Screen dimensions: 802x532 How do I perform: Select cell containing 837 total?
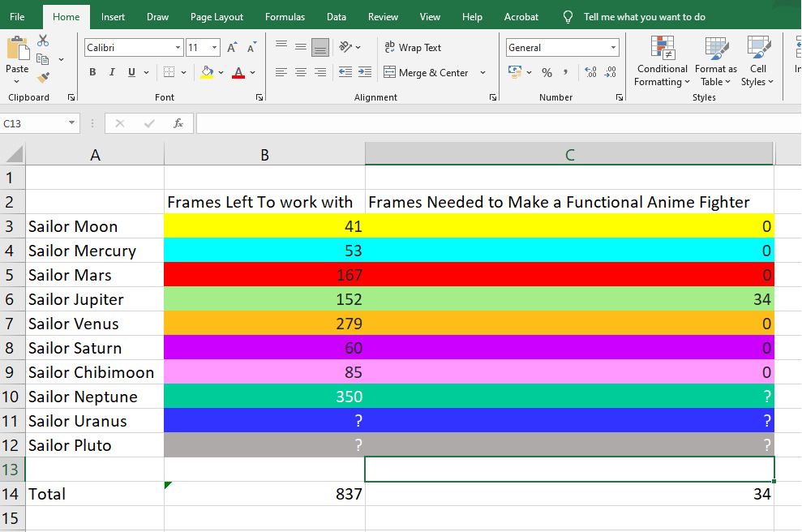tap(264, 494)
